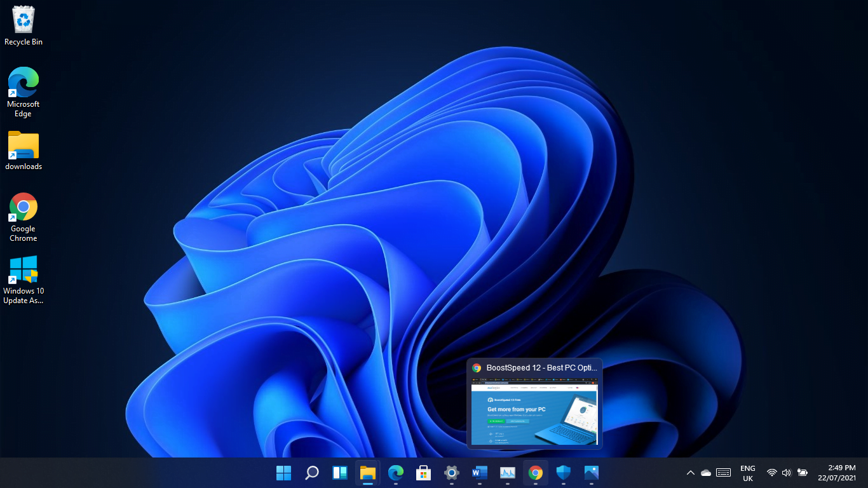Viewport: 868px width, 488px height.
Task: Launch Microsoft Word
Action: click(479, 473)
